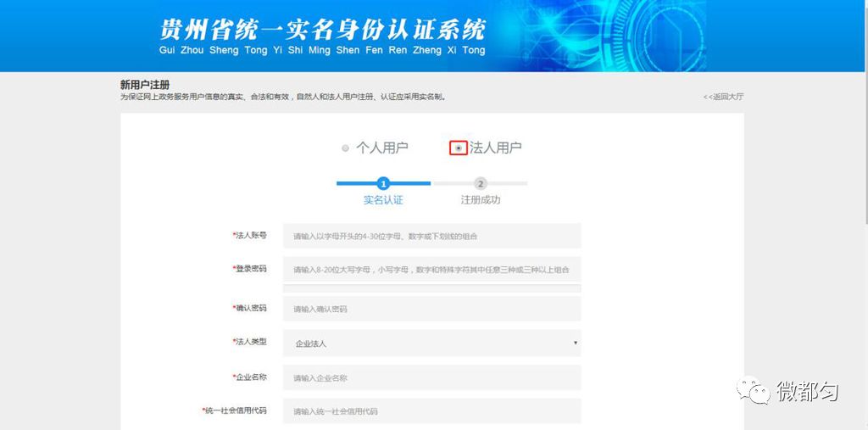The image size is (868, 430).
Task: Click the 法人类型 field label
Action: (250, 342)
